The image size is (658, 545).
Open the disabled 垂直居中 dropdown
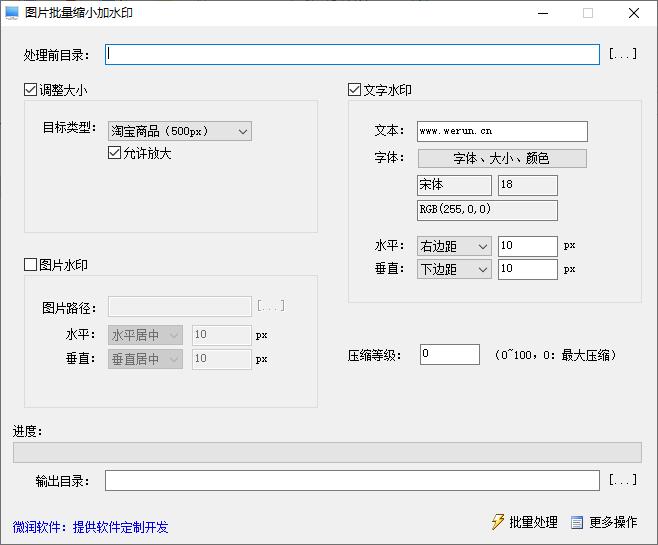click(x=145, y=359)
